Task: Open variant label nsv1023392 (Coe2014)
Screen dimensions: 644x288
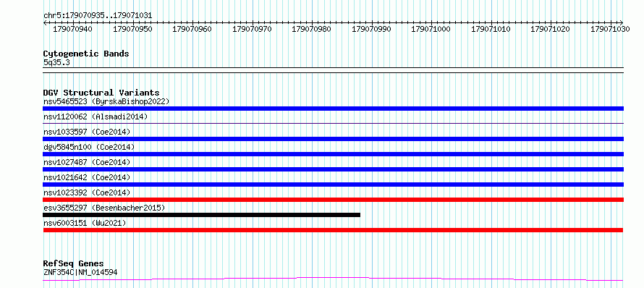Action: tap(87, 192)
